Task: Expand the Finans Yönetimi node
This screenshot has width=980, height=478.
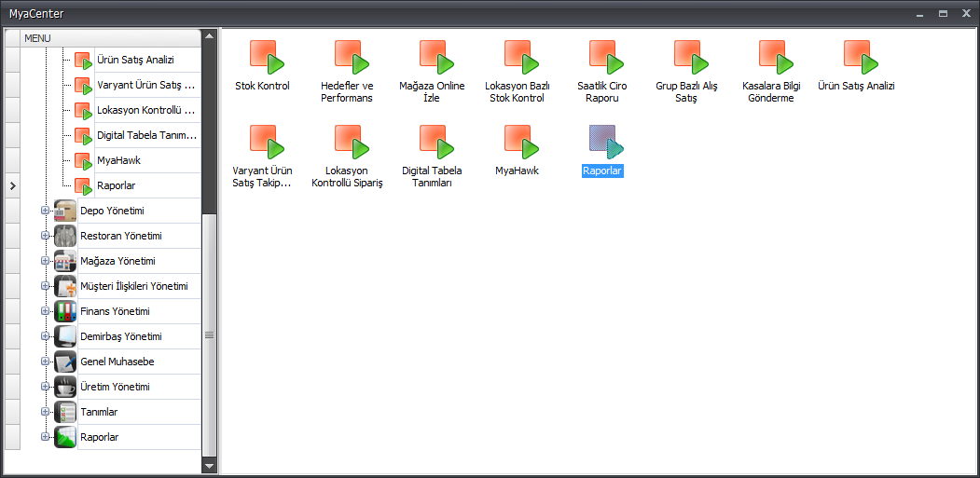Action: click(x=44, y=311)
